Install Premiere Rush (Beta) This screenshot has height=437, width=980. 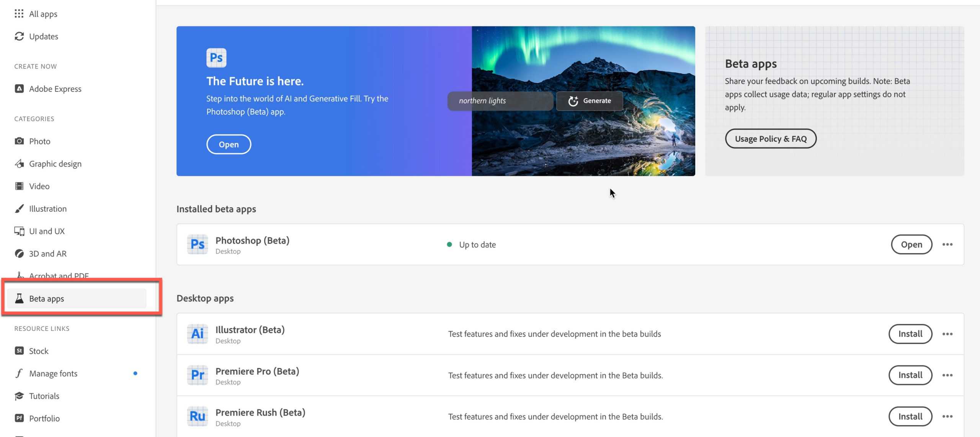click(x=910, y=417)
